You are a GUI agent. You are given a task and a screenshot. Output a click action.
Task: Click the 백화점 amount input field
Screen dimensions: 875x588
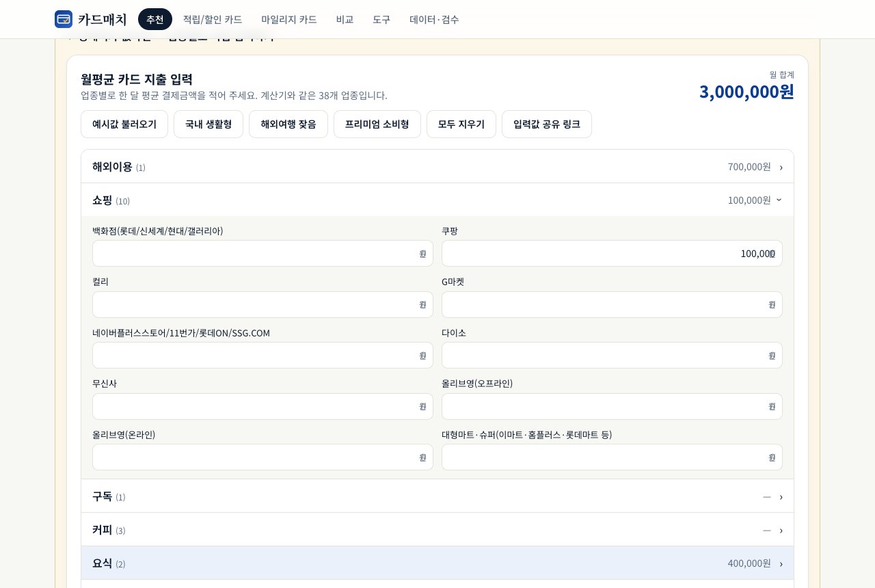coord(262,254)
